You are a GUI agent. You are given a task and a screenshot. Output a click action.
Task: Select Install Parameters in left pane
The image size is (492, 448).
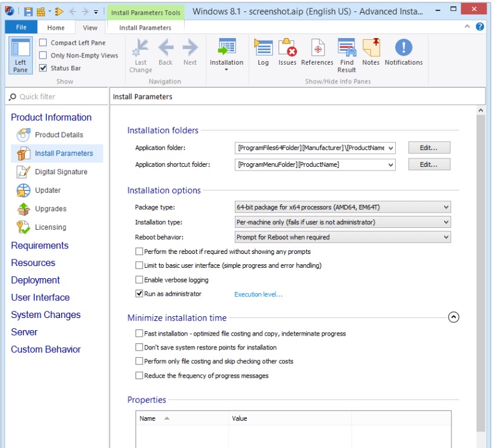pyautogui.click(x=57, y=154)
